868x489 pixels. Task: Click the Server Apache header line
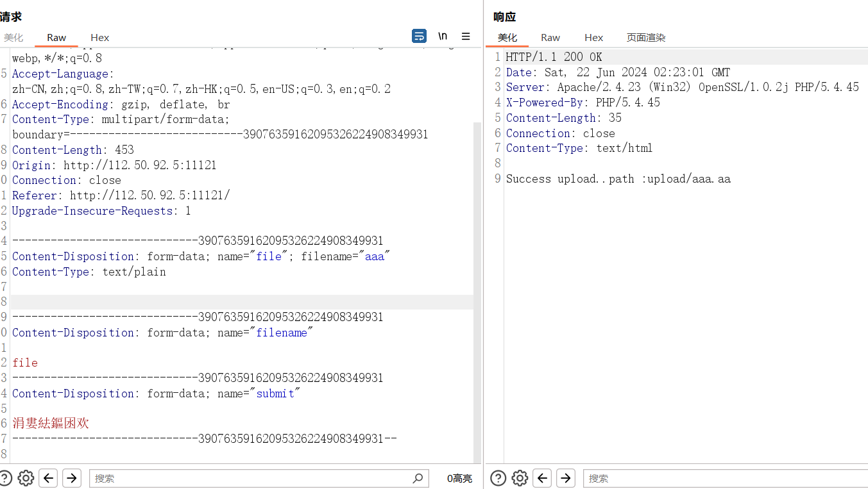683,87
